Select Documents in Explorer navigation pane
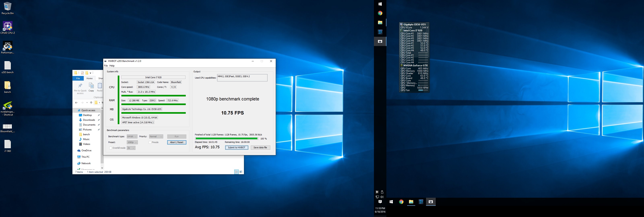 89,125
